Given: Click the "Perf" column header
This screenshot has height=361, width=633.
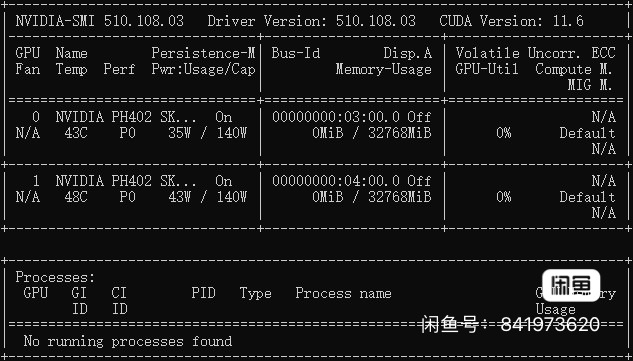Looking at the screenshot, I should pyautogui.click(x=119, y=69).
